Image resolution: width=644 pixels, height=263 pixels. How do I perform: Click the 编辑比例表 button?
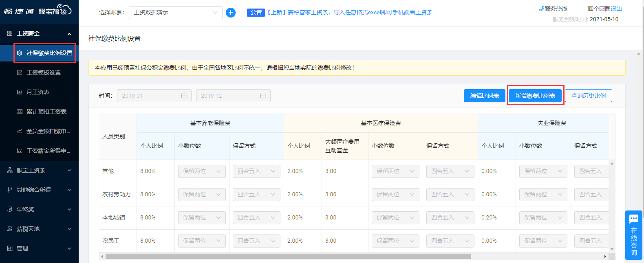pos(484,96)
